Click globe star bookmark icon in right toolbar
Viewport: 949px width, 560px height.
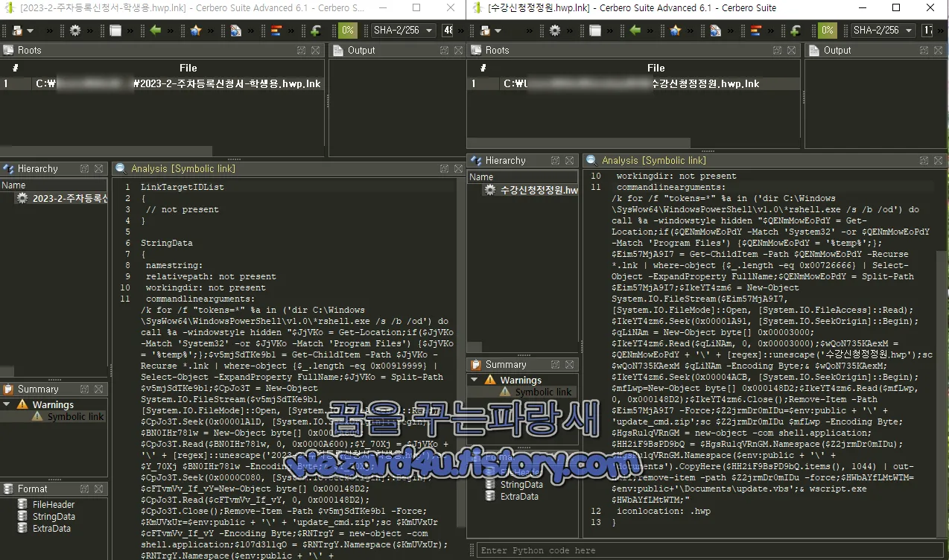point(676,31)
